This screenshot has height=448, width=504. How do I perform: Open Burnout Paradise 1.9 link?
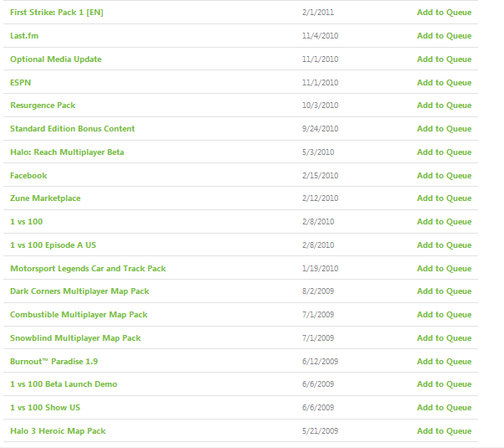click(54, 362)
